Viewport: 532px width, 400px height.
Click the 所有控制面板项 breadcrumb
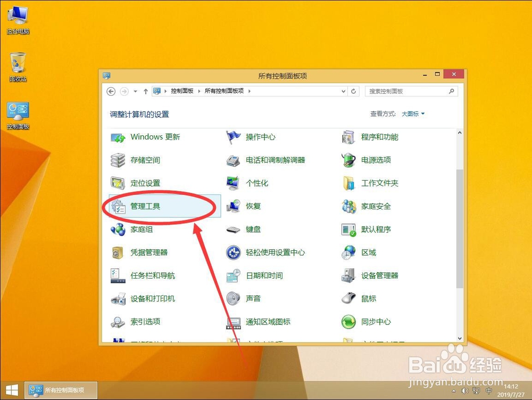[x=224, y=91]
